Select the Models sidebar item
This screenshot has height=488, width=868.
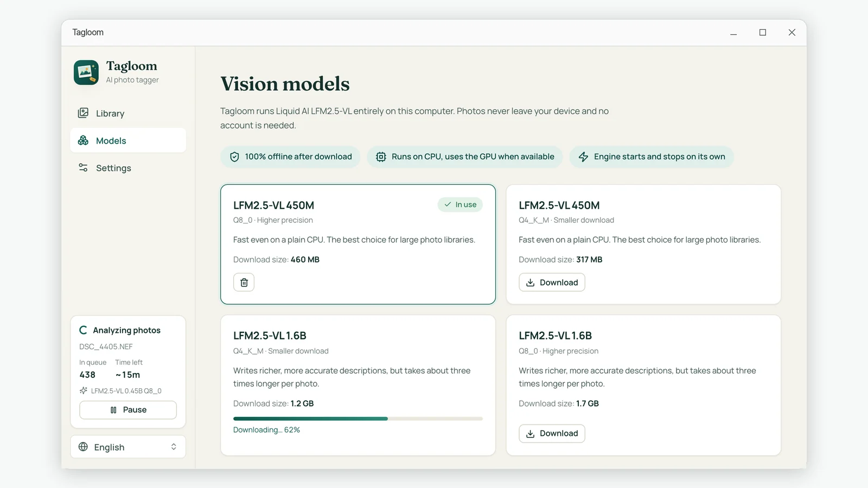128,140
